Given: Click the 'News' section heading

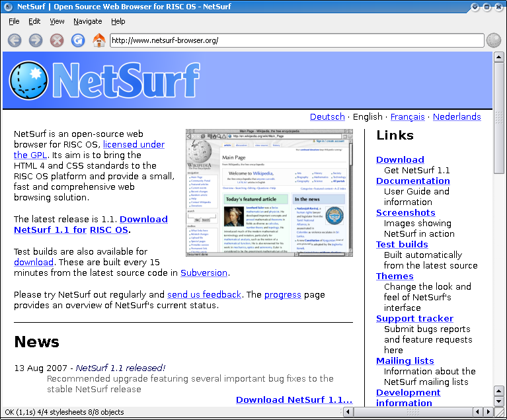Looking at the screenshot, I should [36, 342].
